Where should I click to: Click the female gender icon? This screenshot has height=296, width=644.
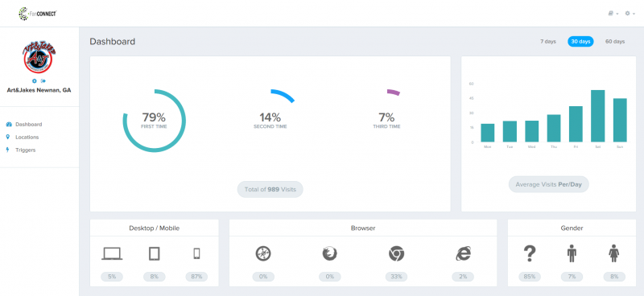(x=614, y=254)
